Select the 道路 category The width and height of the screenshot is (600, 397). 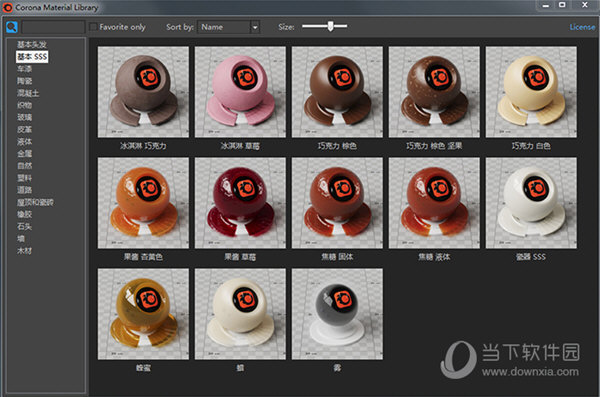(24, 190)
